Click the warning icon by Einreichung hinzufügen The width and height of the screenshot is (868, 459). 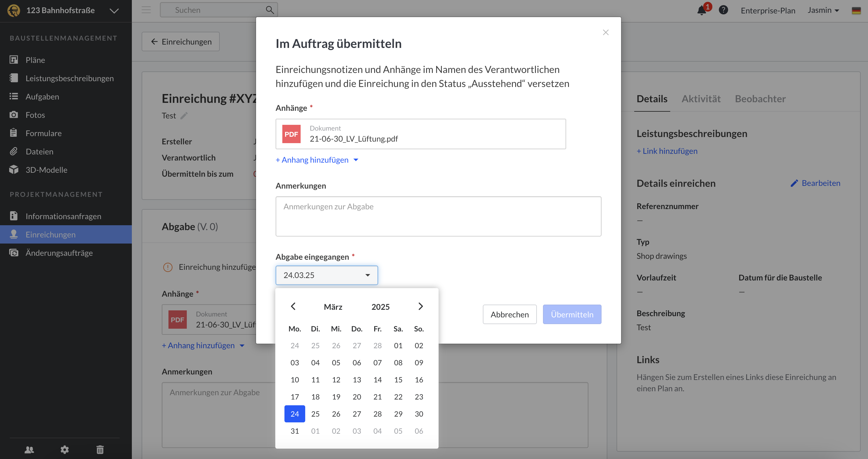[168, 267]
